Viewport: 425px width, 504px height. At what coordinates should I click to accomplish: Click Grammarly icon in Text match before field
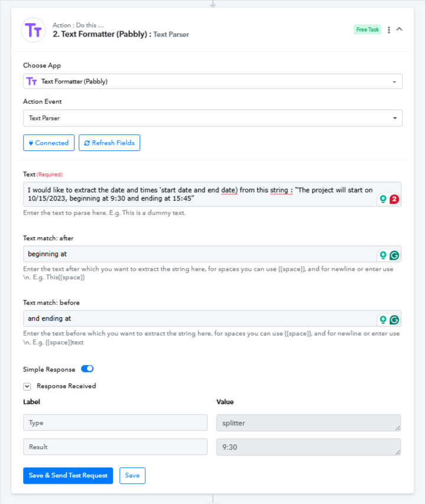394,320
